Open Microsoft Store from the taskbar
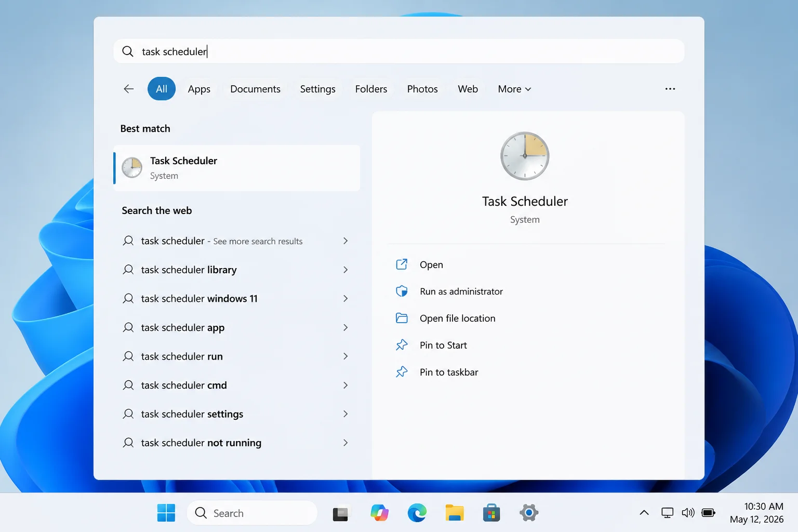798x532 pixels. (x=491, y=513)
